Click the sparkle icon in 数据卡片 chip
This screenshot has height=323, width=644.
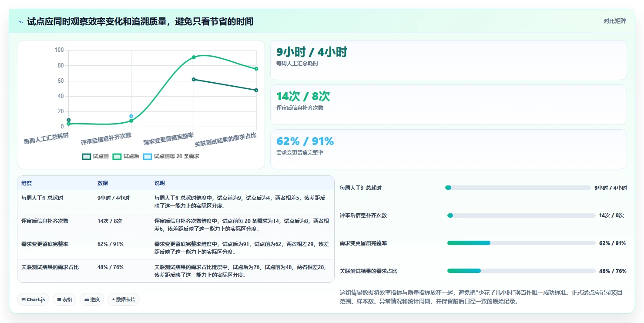pyautogui.click(x=114, y=299)
